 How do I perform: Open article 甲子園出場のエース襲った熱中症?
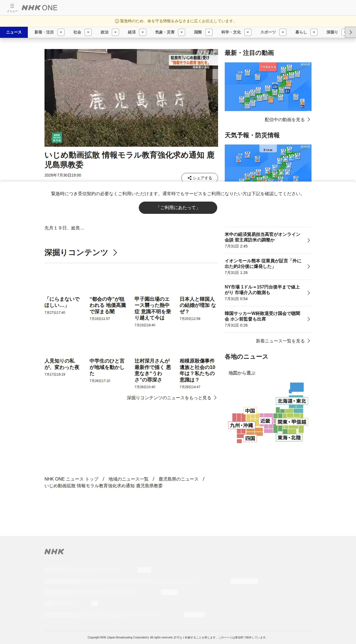[x=153, y=308]
